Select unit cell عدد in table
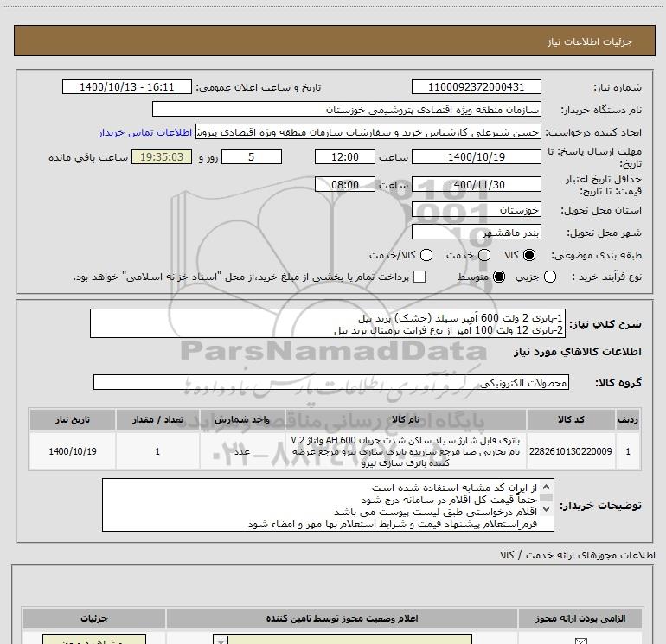This screenshot has height=644, width=666. [x=241, y=451]
